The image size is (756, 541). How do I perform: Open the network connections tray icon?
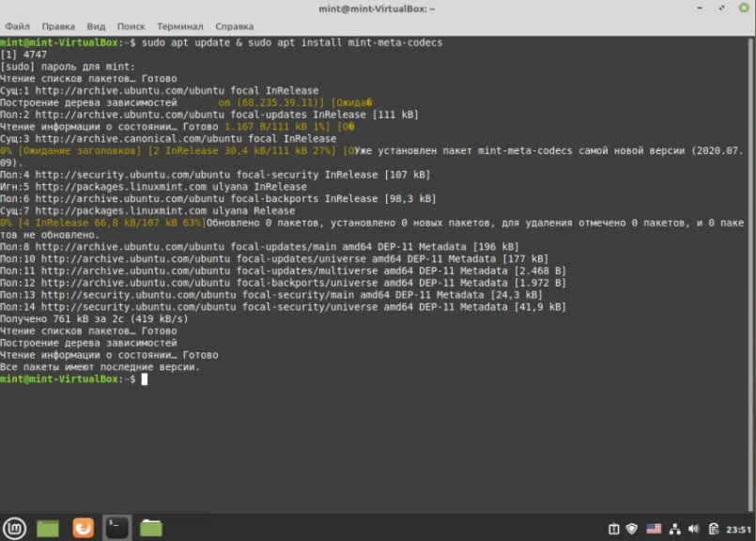[675, 529]
